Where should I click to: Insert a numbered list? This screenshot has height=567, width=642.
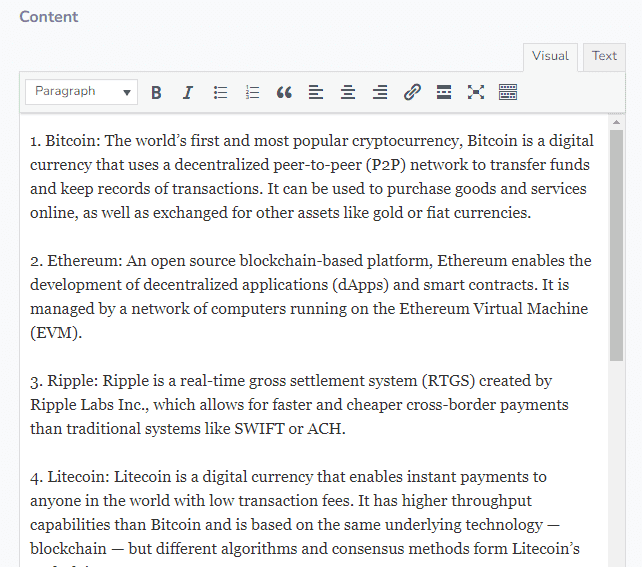click(252, 92)
